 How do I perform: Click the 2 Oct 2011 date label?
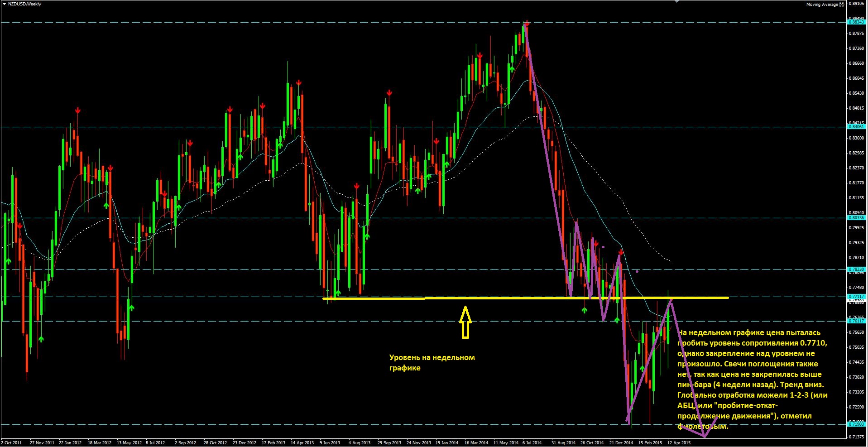(11, 443)
